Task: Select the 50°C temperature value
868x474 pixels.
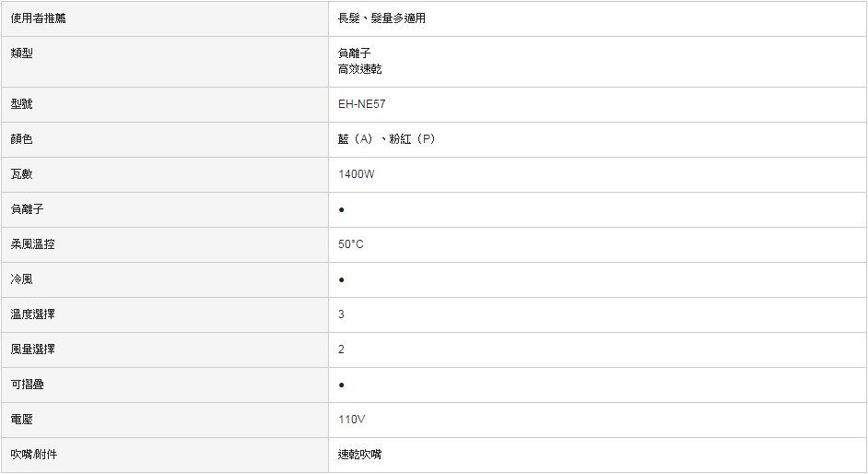Action: tap(350, 244)
